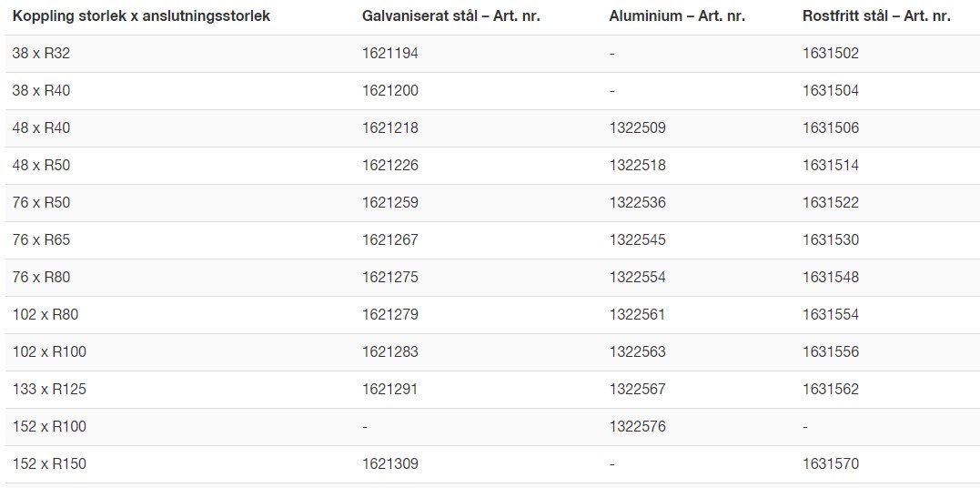
Task: Select aluminium article number 1322554
Action: click(637, 278)
